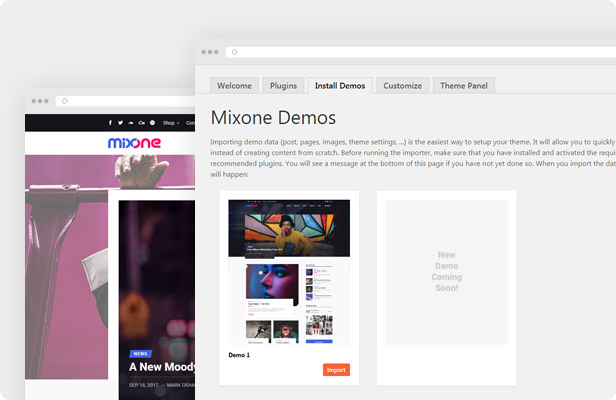Click the window control dots of the back browser window
This screenshot has width=616, height=400.
tap(40, 101)
